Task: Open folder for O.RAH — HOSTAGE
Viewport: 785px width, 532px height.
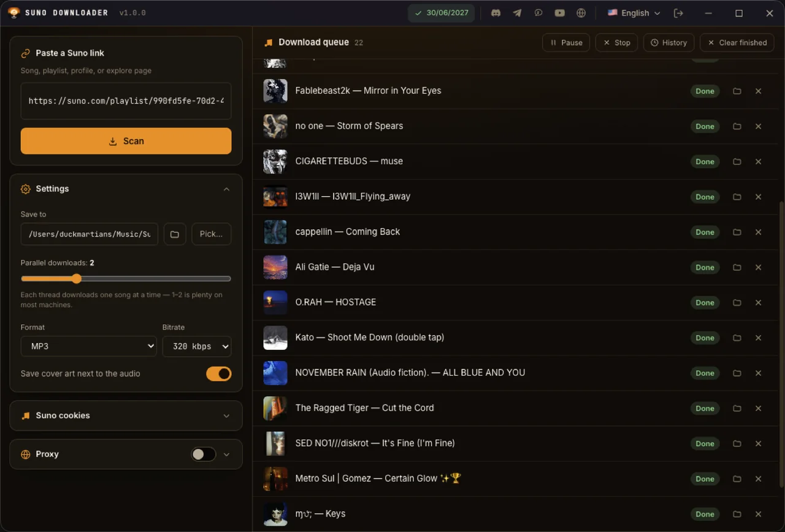Action: coord(737,303)
